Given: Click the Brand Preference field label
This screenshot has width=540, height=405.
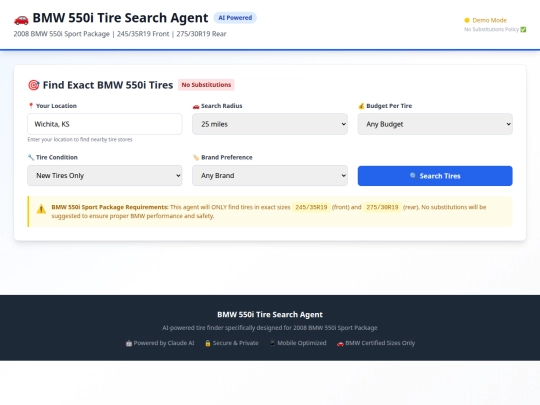Looking at the screenshot, I should click(x=227, y=157).
